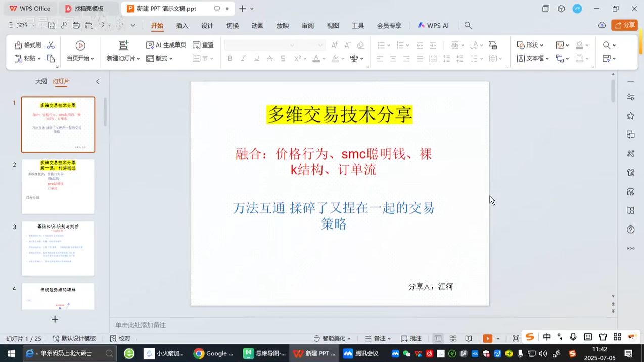Click the numbered list icon
Screen dimensions: 644x362
click(x=400, y=45)
